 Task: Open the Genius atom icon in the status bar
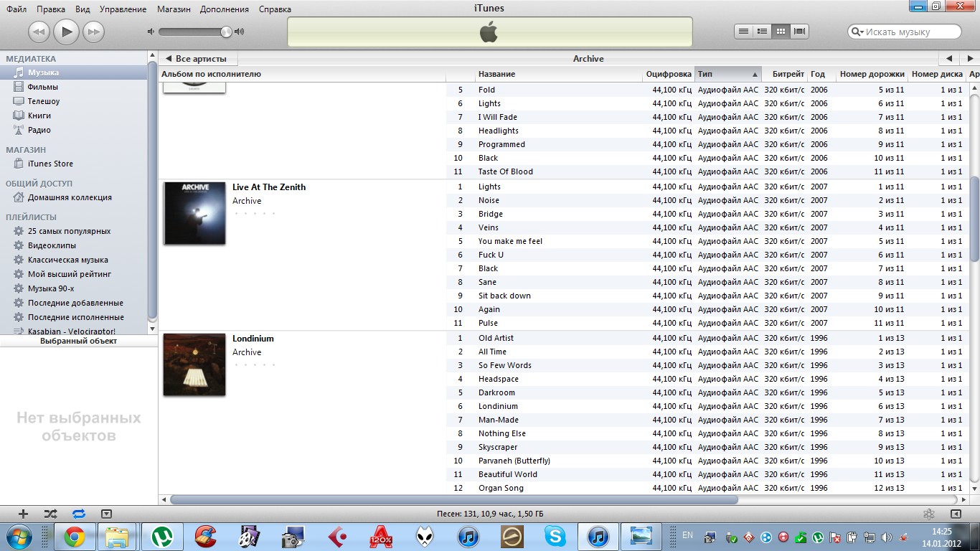click(x=929, y=514)
